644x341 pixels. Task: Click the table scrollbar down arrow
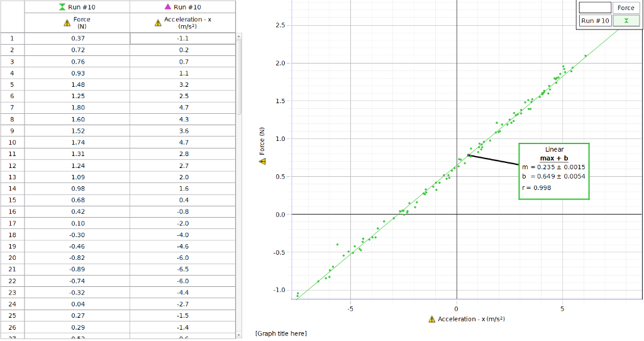[238, 335]
